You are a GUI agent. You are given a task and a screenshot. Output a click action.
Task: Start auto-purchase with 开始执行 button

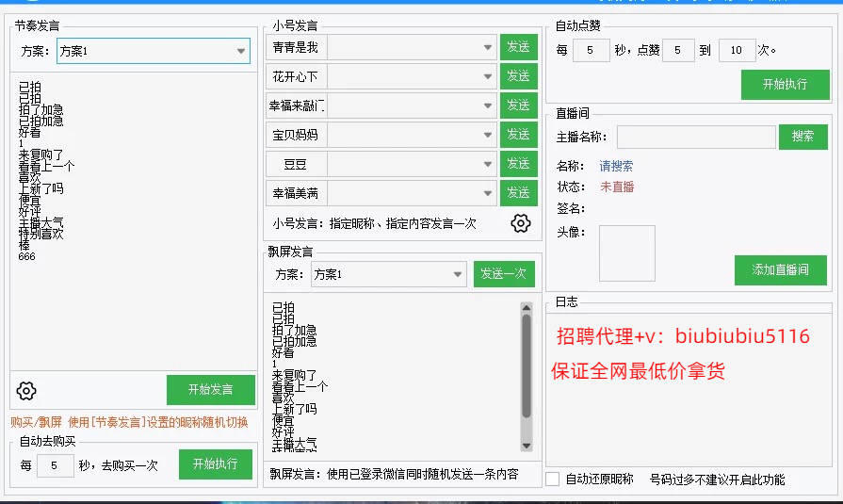(216, 464)
